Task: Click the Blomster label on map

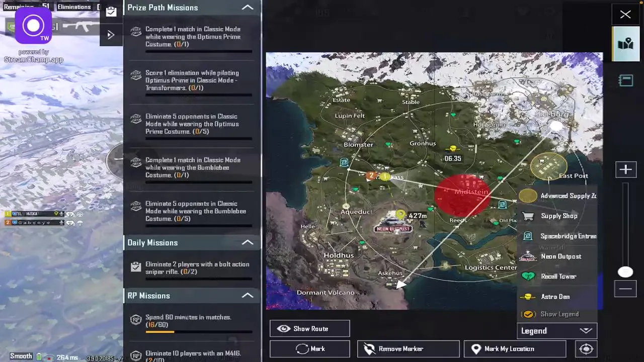Action: [358, 145]
